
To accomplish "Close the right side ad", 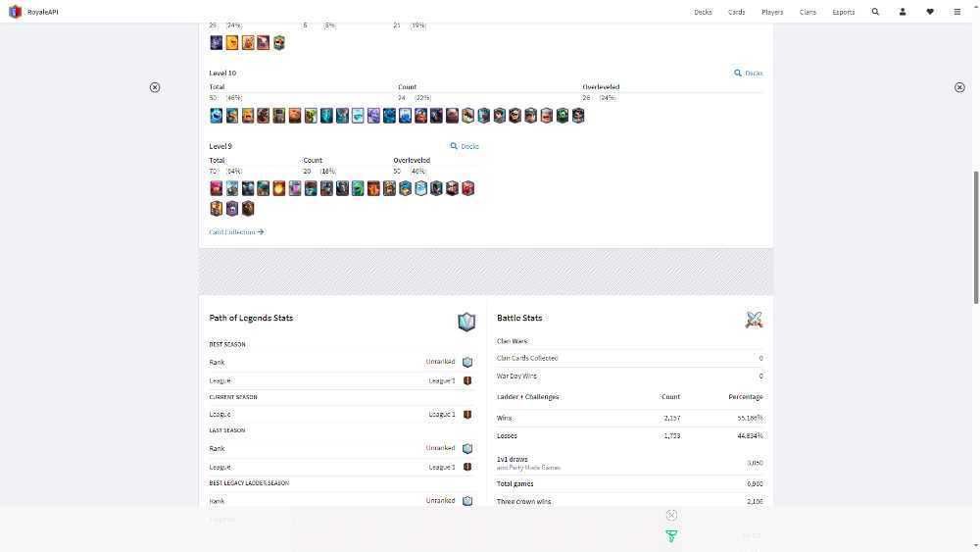I will tap(959, 87).
